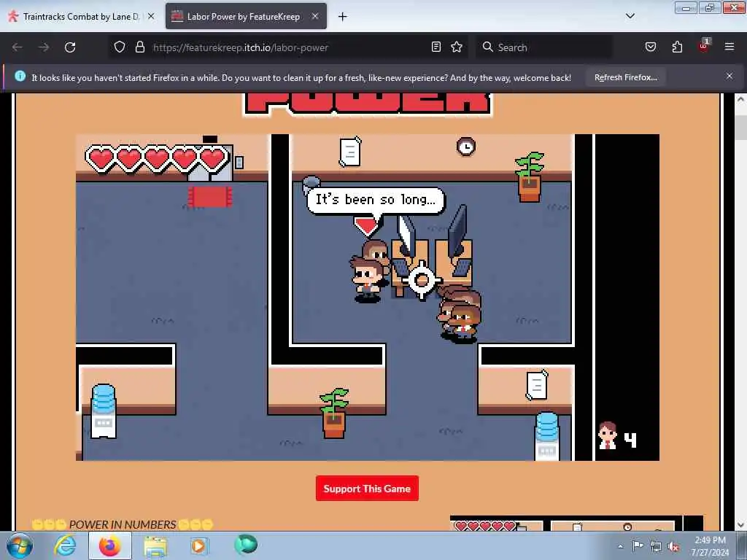
Task: Click the potted plant in the hallway
Action: pyautogui.click(x=333, y=413)
